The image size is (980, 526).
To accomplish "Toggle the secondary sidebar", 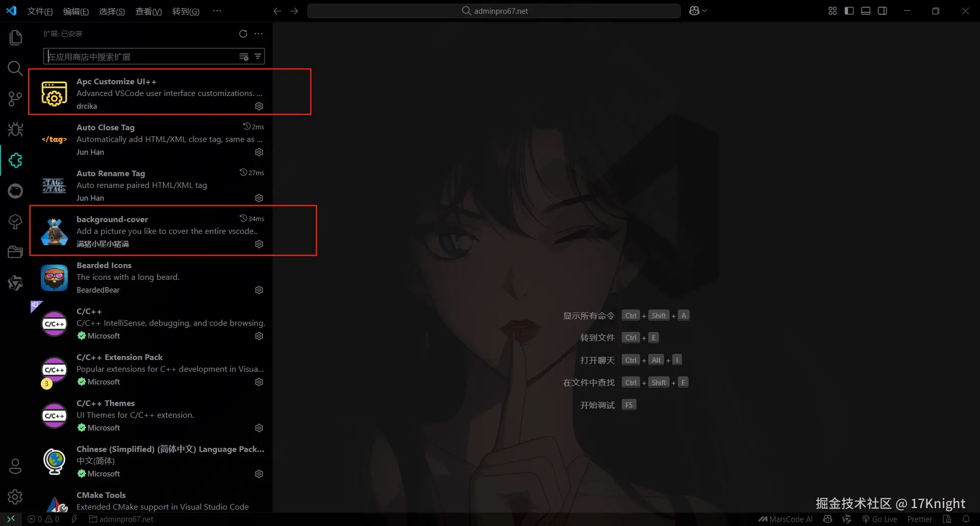I will [x=883, y=10].
